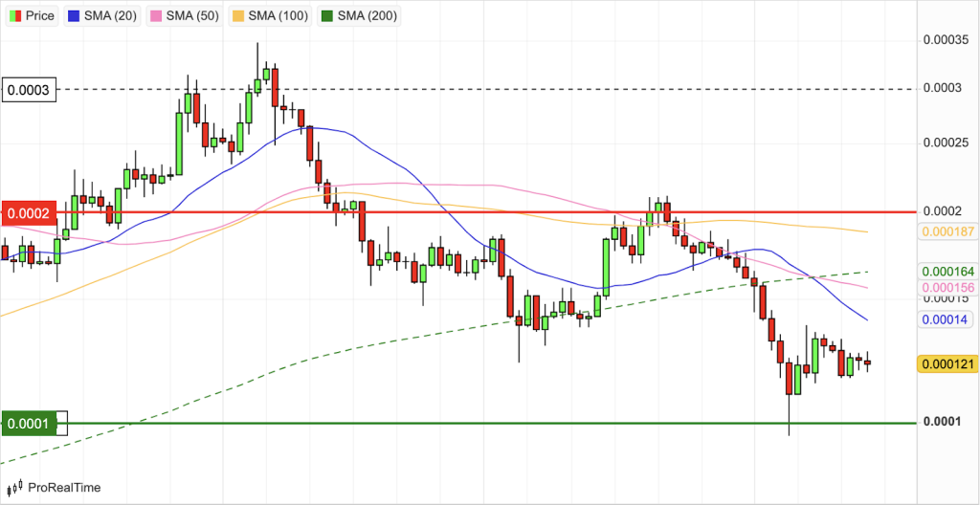Click the Price candlestick legend icon
Viewport: 980px width, 505px height.
(x=14, y=15)
